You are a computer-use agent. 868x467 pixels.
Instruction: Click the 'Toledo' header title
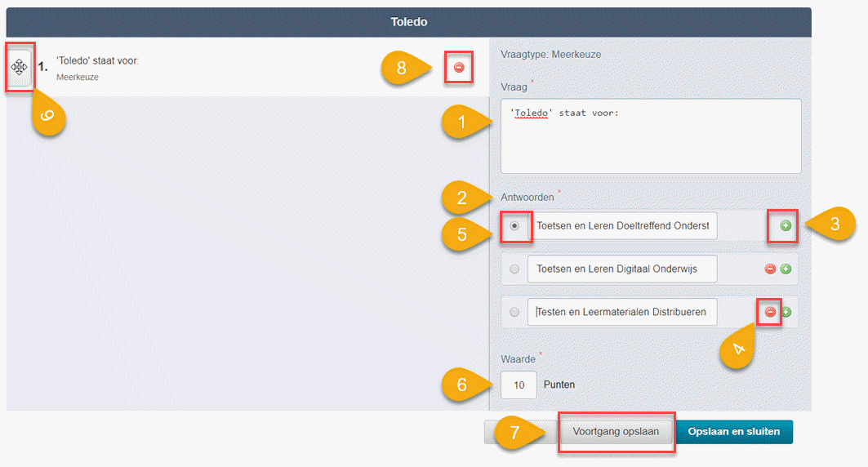(x=409, y=22)
